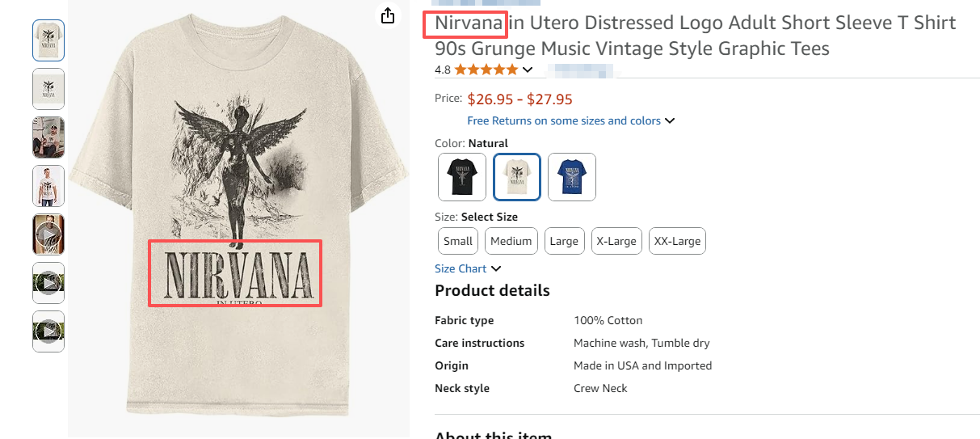Expand the Size Chart chevron
Viewport: 980px width, 439px height.
click(x=496, y=268)
